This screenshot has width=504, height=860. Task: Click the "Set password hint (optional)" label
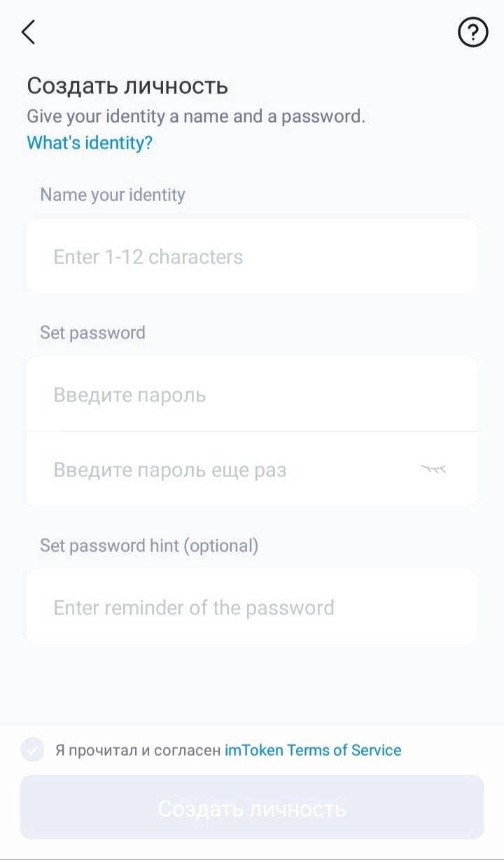pos(149,545)
